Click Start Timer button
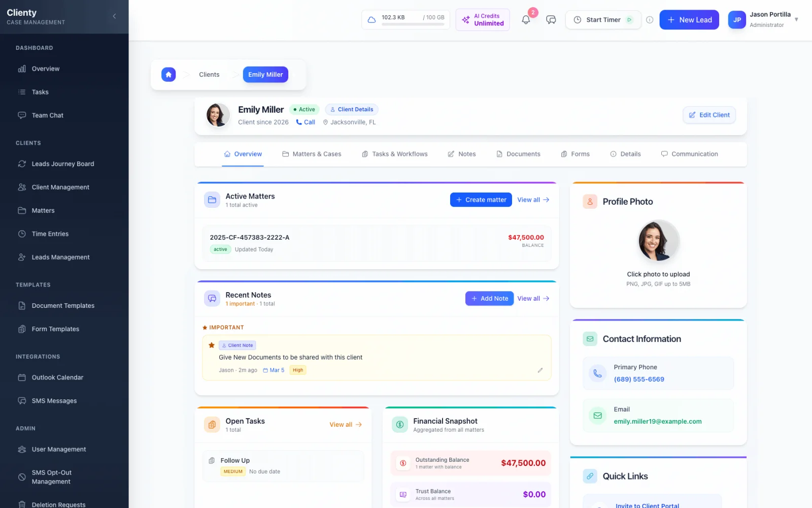The height and width of the screenshot is (508, 812). click(x=603, y=20)
